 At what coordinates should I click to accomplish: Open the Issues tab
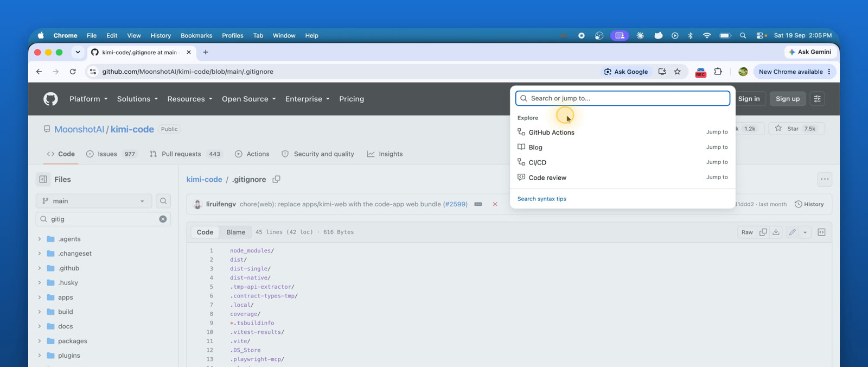coord(111,154)
